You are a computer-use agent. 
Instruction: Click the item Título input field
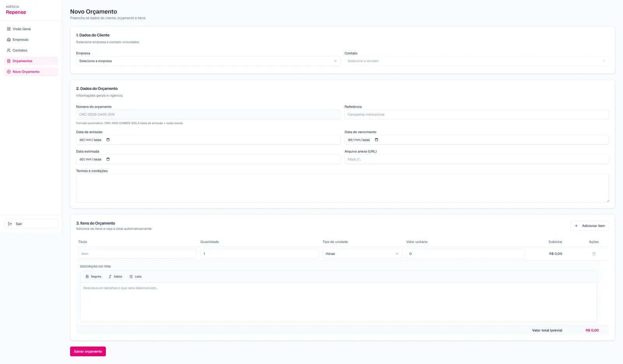pos(137,254)
